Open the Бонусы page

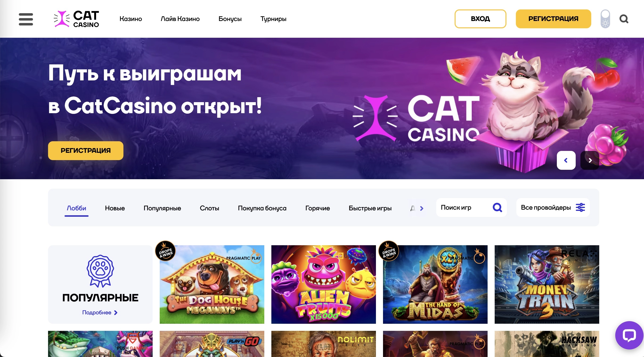click(230, 19)
